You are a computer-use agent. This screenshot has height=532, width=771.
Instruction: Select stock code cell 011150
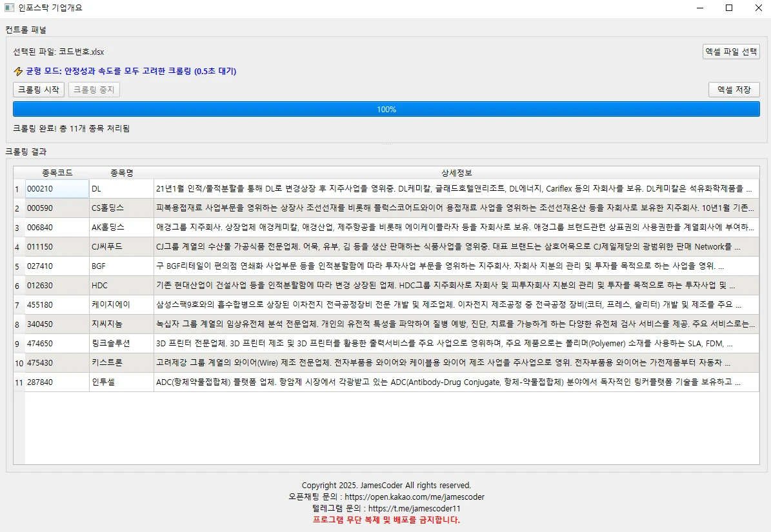57,246
